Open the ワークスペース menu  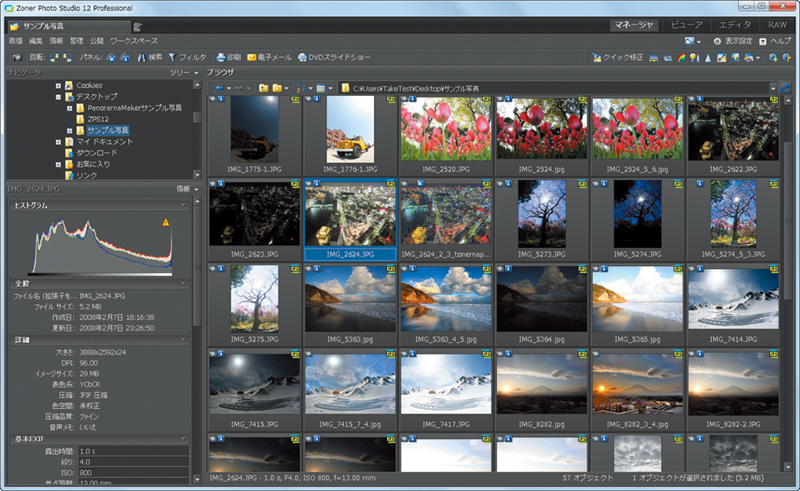point(133,41)
